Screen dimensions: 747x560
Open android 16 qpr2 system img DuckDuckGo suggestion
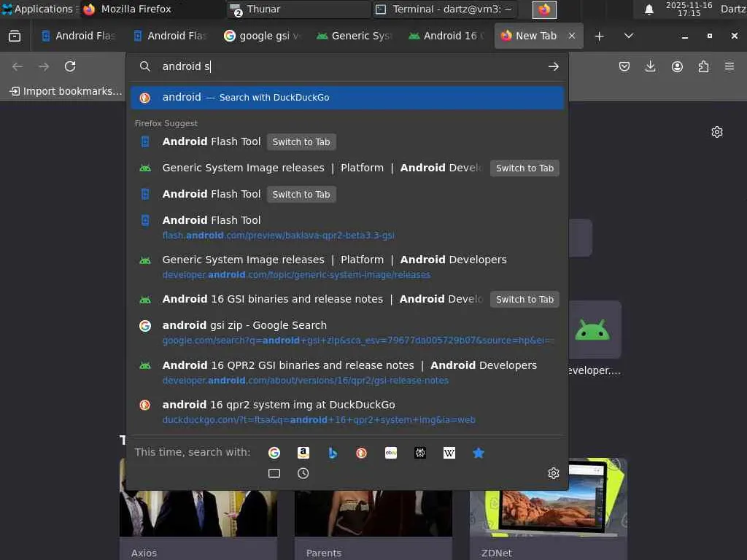coord(347,412)
